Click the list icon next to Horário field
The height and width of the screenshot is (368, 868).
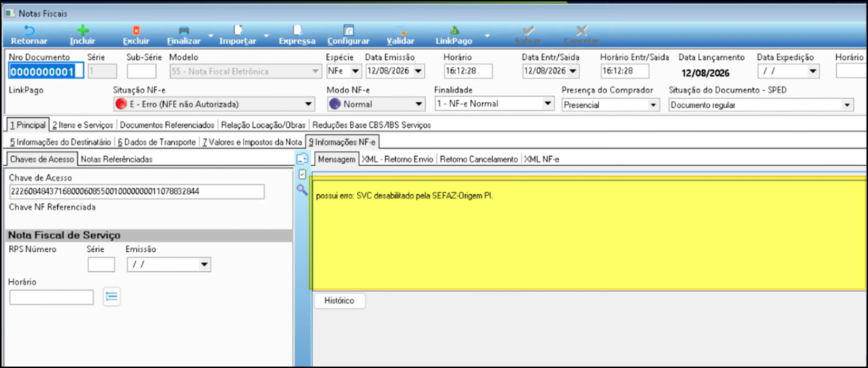111,297
